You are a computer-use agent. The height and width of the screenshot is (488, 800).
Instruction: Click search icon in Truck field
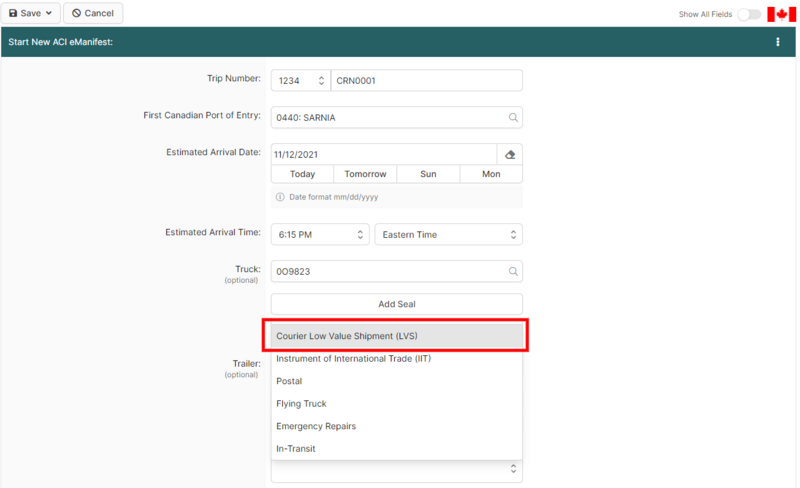[513, 271]
